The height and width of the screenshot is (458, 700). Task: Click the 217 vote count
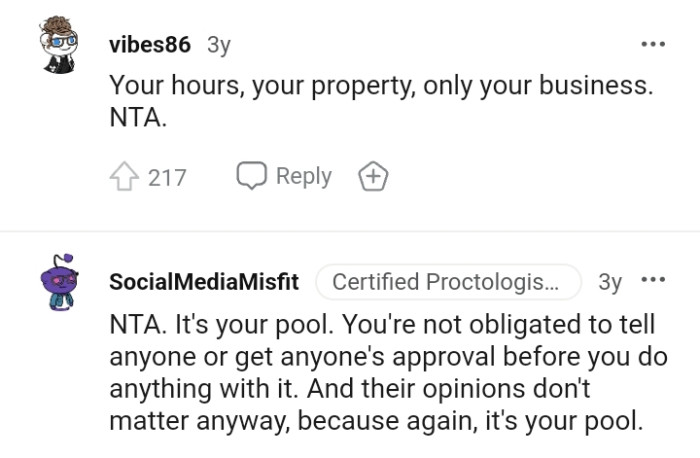pos(167,178)
